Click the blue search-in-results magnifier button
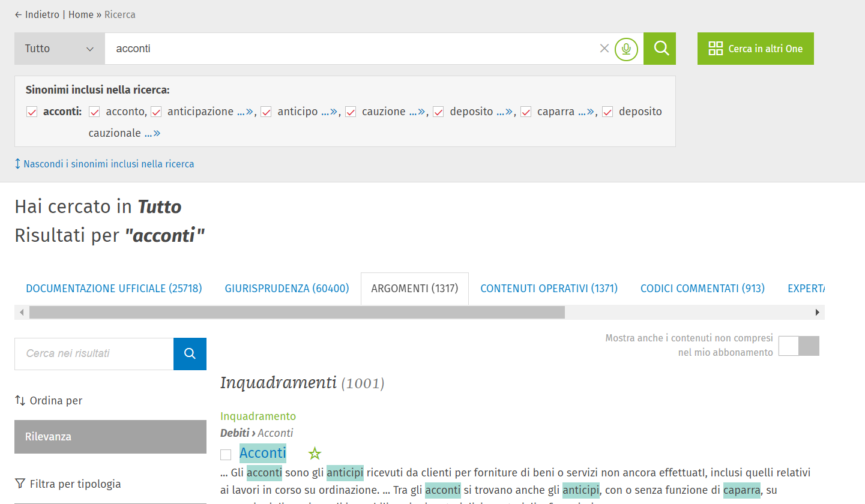 [190, 354]
